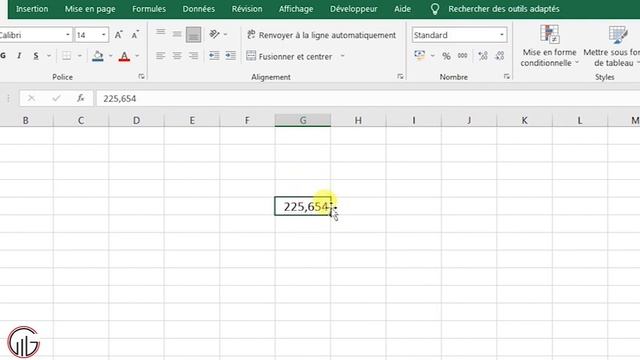Click Fusionner et centrer
The height and width of the screenshot is (360, 640).
[290, 56]
